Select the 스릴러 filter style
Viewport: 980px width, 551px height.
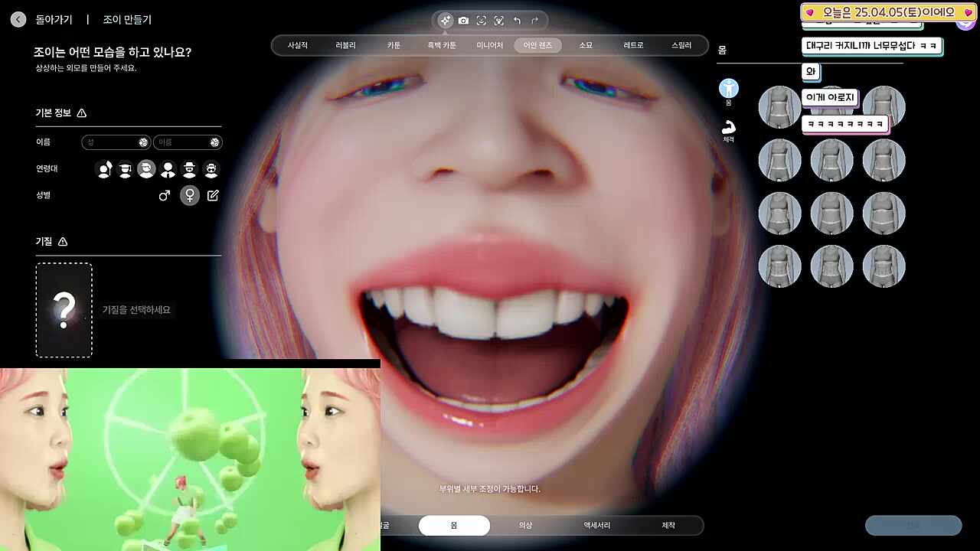pyautogui.click(x=681, y=45)
